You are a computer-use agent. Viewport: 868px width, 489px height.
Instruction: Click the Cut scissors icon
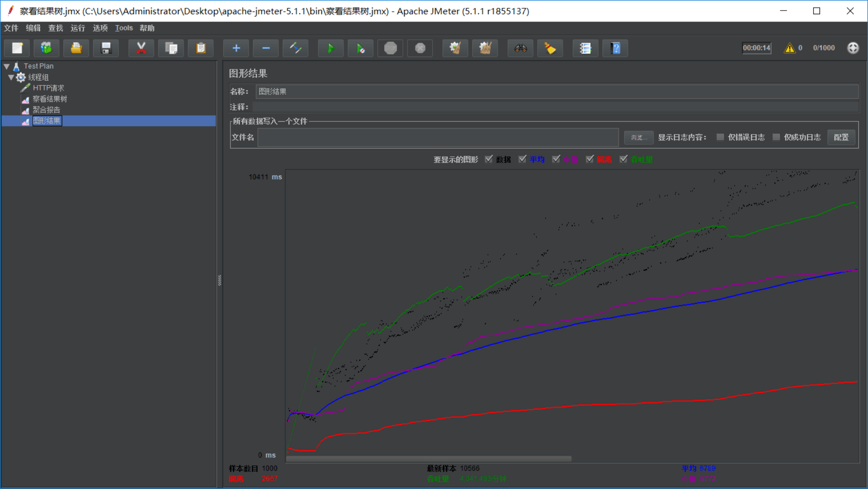(141, 48)
